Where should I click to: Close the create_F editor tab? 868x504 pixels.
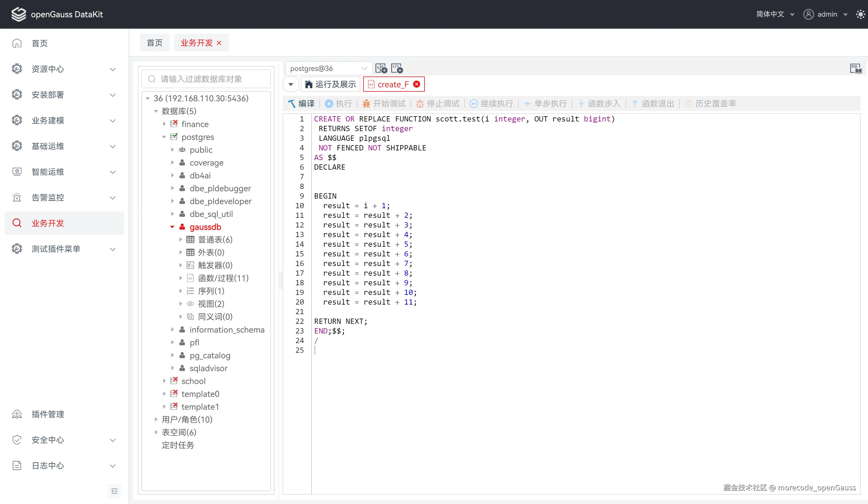click(x=417, y=84)
